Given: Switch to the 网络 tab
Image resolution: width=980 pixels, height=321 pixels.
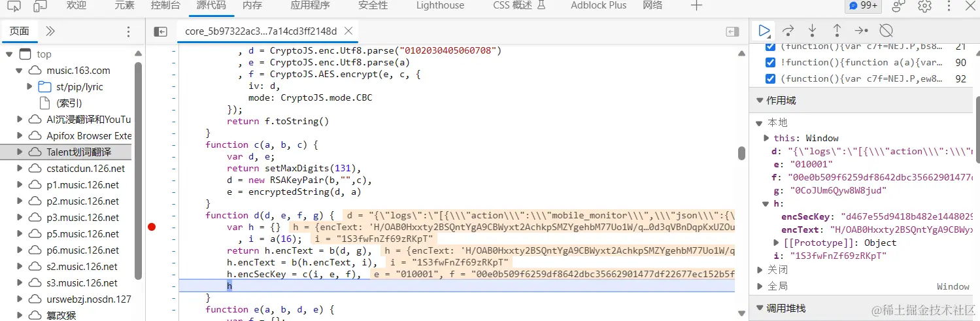Looking at the screenshot, I should 652,5.
